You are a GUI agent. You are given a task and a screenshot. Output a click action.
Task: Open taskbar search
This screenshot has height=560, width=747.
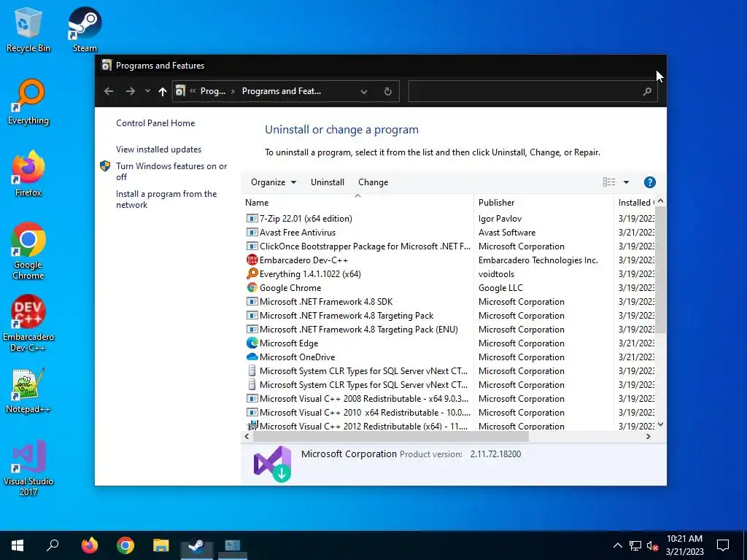click(53, 545)
